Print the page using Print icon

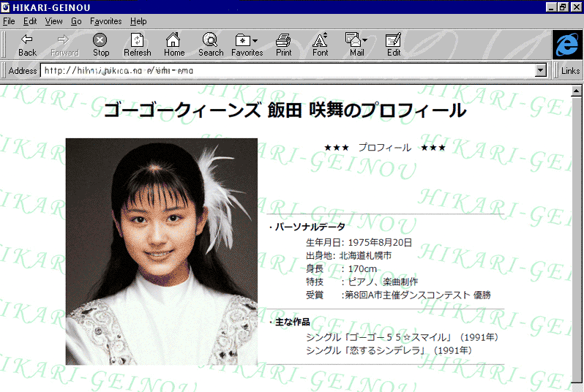283,39
